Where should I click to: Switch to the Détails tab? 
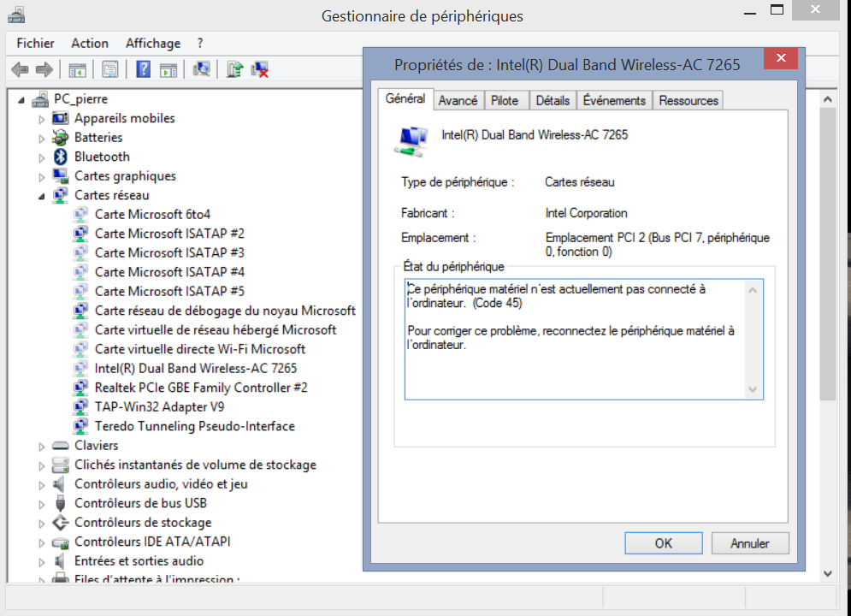coord(553,101)
